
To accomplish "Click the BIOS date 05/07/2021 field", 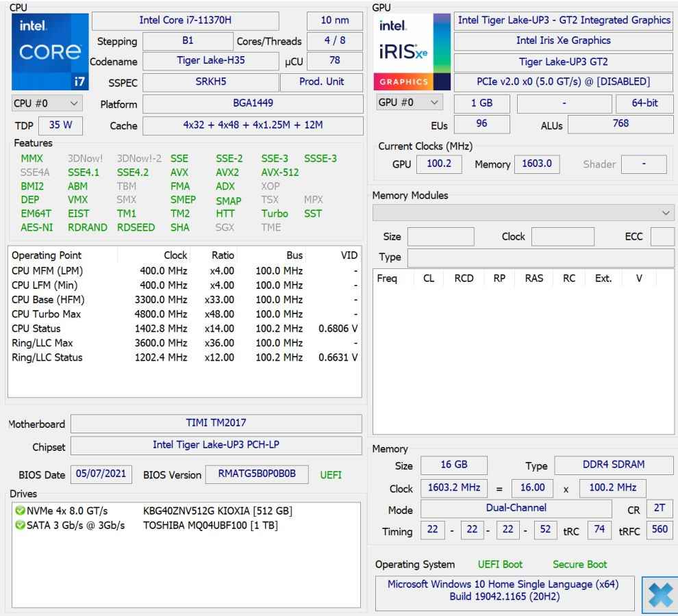I will [101, 474].
